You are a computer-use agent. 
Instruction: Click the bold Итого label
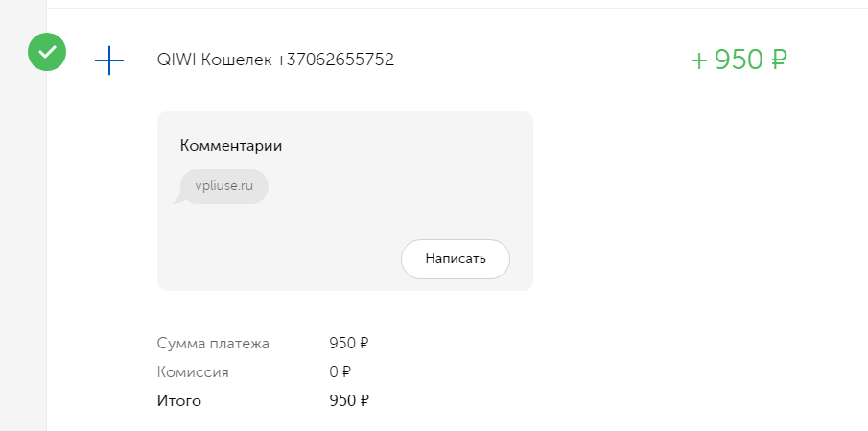tap(179, 401)
